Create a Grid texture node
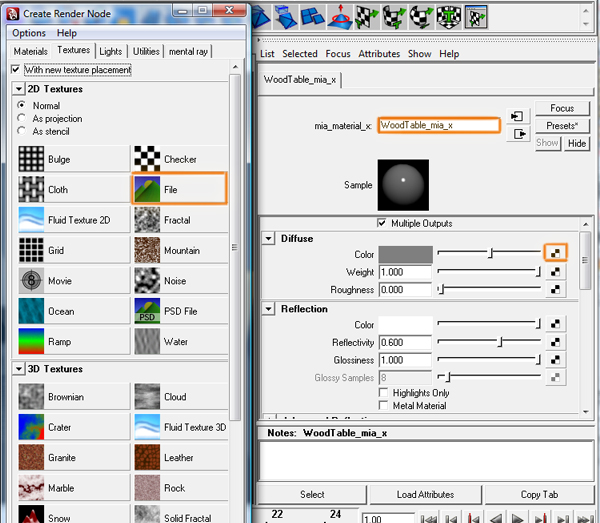This screenshot has width=600, height=523. point(74,250)
